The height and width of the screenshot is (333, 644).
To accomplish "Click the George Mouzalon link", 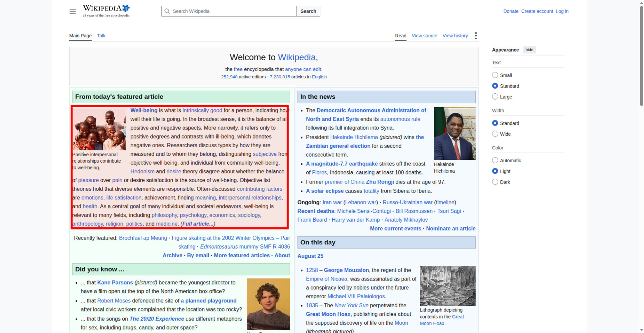I will (346, 270).
